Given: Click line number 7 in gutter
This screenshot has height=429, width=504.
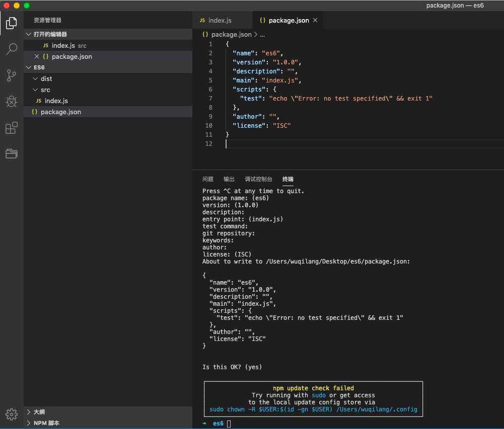Looking at the screenshot, I should [x=210, y=98].
